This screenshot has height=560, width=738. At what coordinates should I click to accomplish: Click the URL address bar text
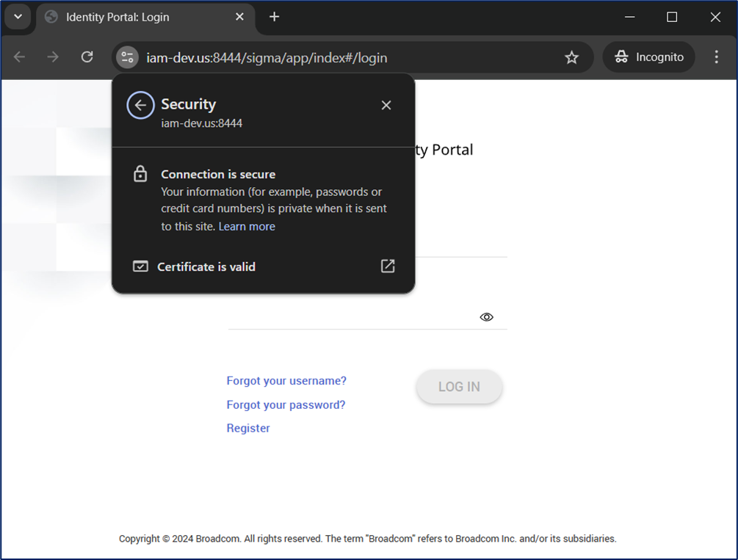tap(267, 57)
